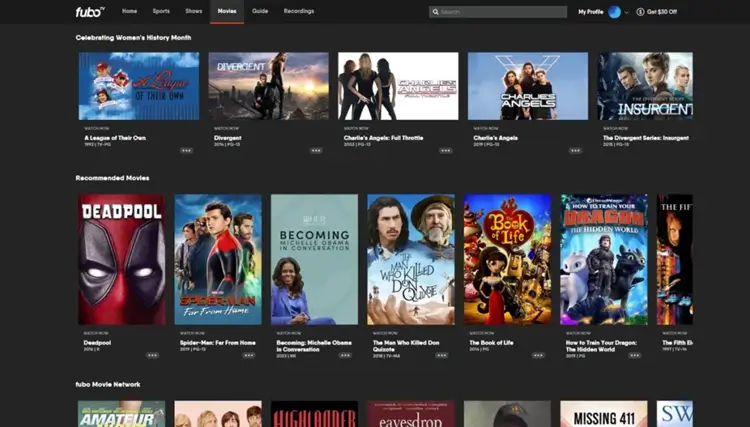The width and height of the screenshot is (750, 427).
Task: Click the dollar coin icon
Action: point(640,12)
